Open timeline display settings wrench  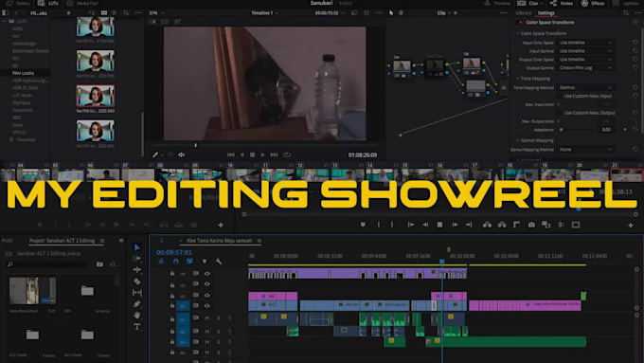(219, 261)
